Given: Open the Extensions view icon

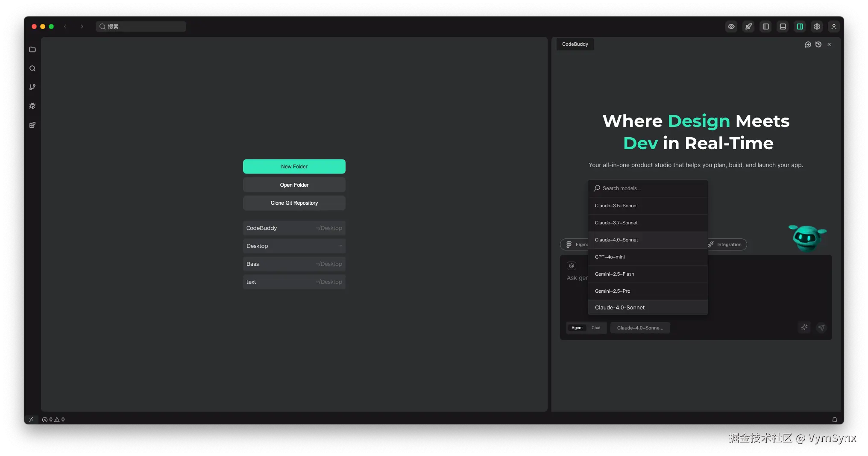Looking at the screenshot, I should [32, 125].
